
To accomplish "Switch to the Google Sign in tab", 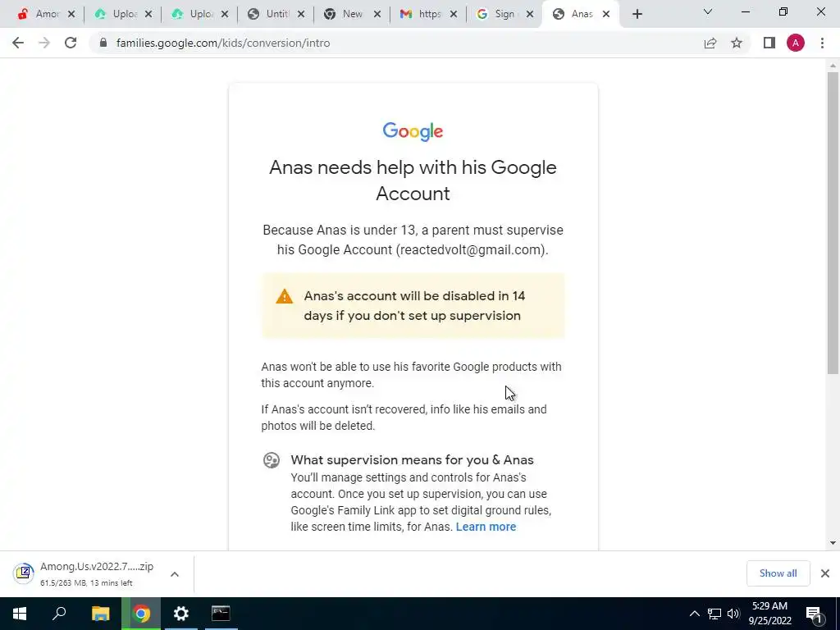I will pos(504,14).
